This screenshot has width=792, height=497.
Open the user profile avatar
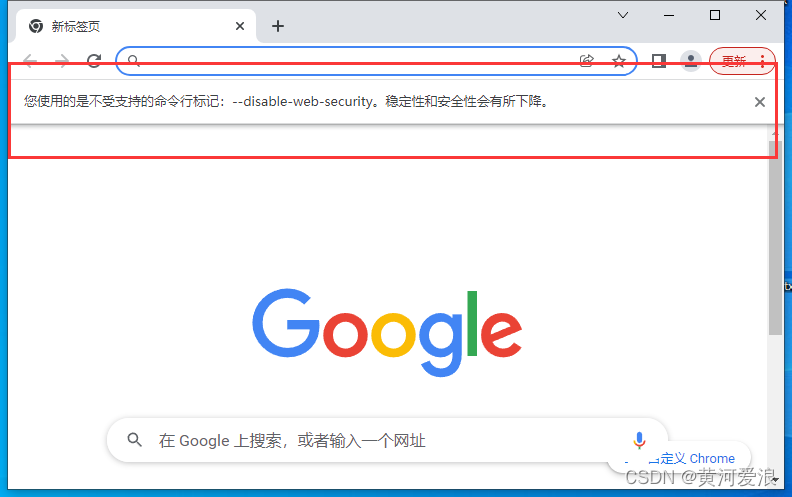pyautogui.click(x=690, y=61)
